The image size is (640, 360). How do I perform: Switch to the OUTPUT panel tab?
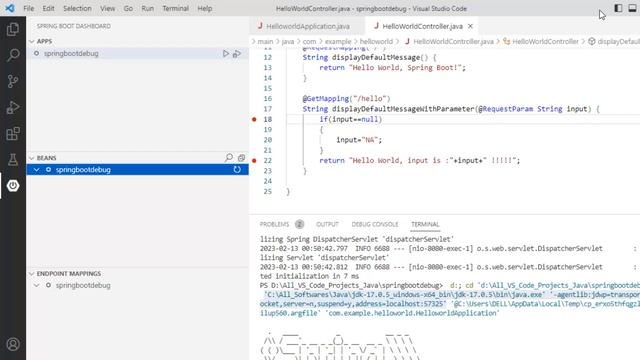[327, 224]
